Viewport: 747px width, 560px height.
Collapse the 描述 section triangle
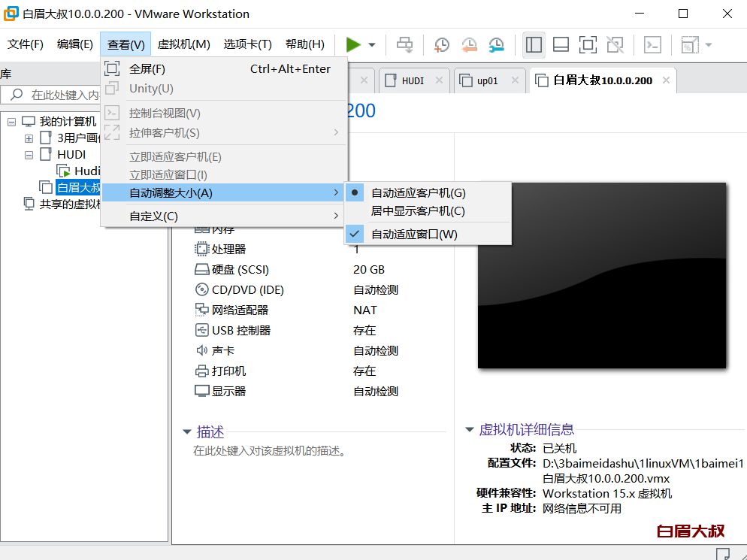click(x=186, y=431)
